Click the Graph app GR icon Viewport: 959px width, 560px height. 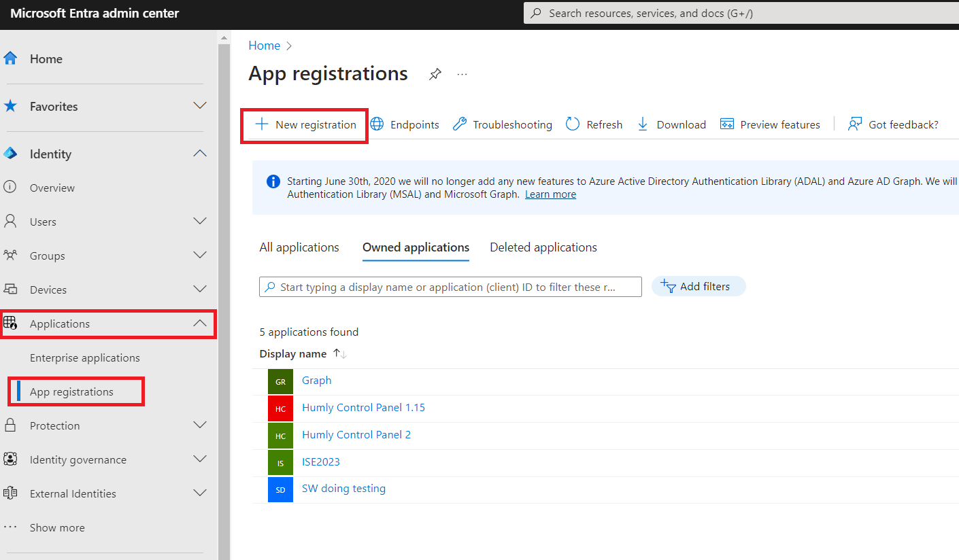[280, 381]
